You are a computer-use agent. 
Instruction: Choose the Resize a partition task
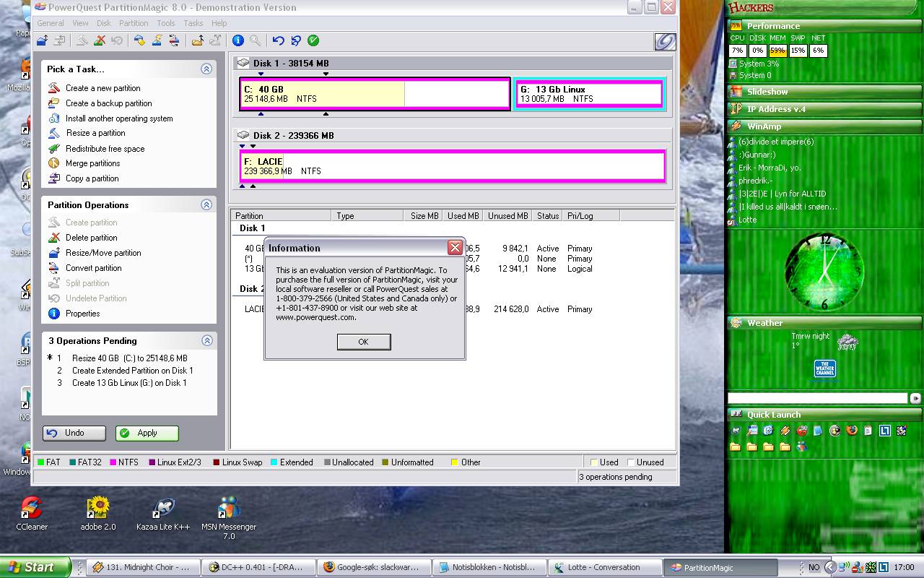tap(96, 133)
